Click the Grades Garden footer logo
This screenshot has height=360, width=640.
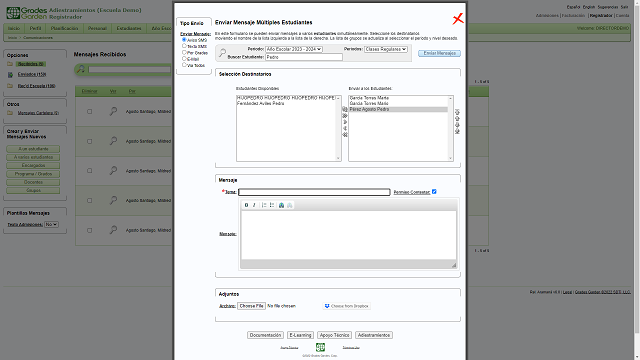[320, 347]
